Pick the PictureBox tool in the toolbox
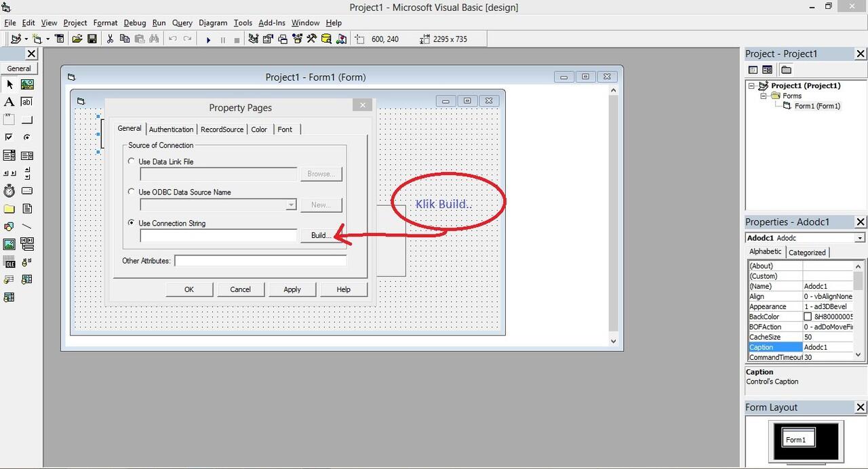The height and width of the screenshot is (469, 868). [27, 85]
